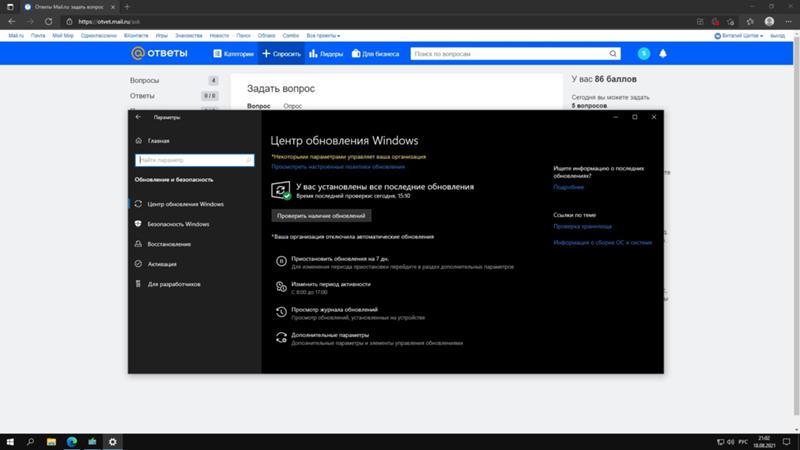
Task: Click the browser Back arrow
Action: (12, 21)
